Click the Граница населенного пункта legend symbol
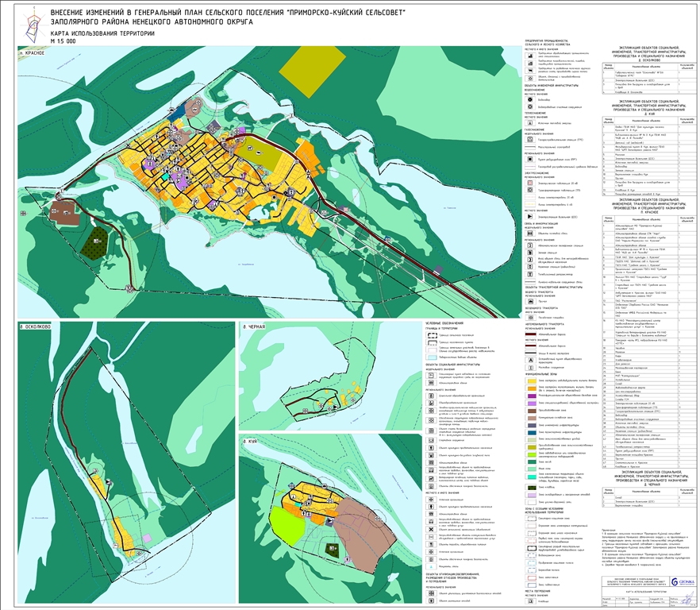This screenshot has height=610, width=700. coord(431,343)
